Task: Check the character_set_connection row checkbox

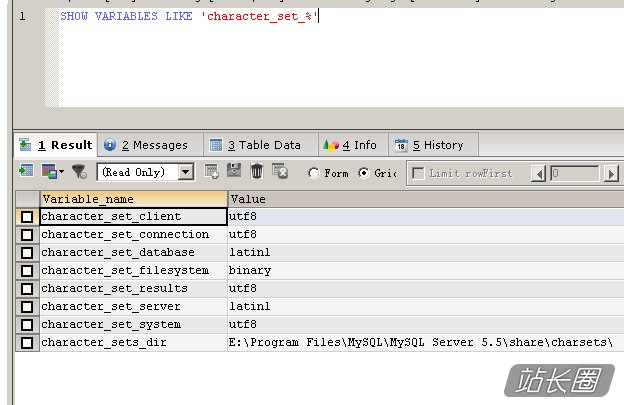Action: coord(27,235)
